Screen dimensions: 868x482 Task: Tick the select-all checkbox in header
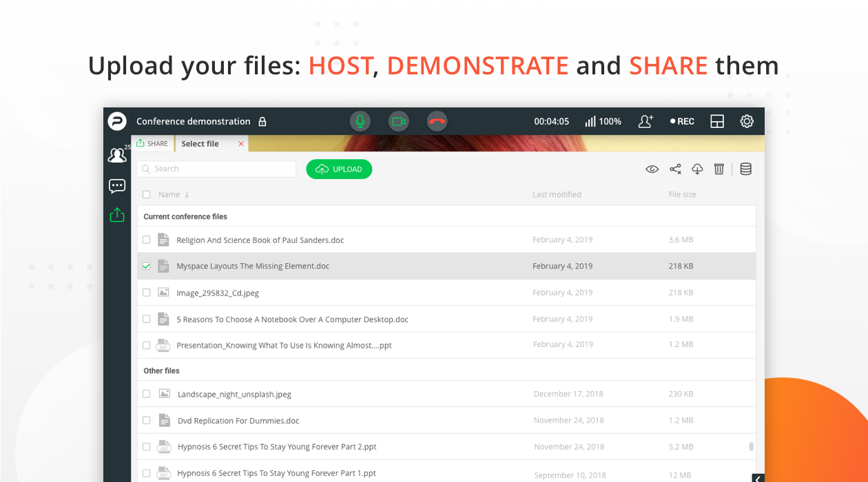pyautogui.click(x=146, y=195)
